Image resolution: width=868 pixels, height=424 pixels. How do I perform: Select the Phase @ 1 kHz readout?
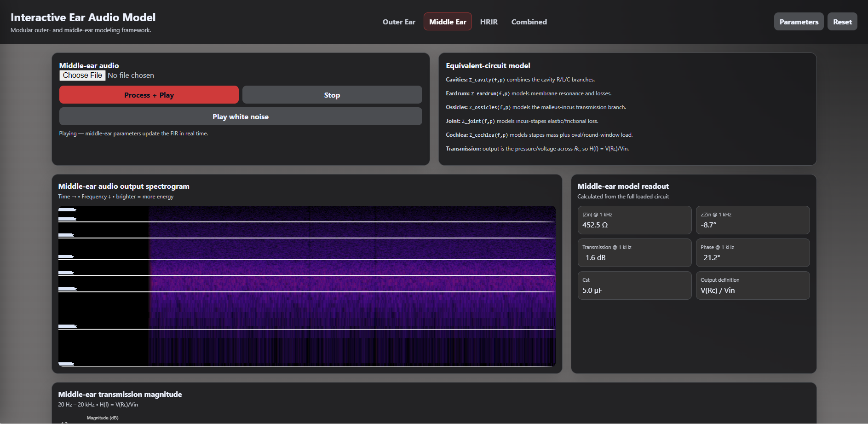753,253
